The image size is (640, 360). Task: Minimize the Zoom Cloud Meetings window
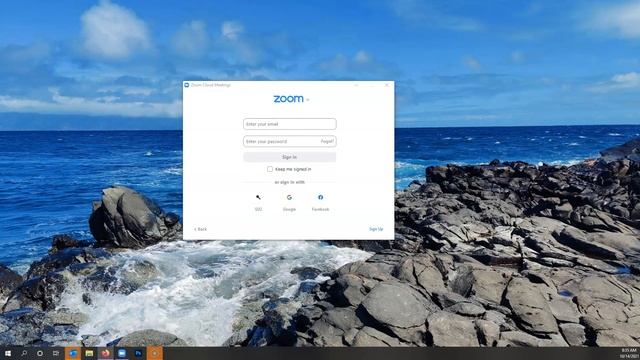pos(356,85)
